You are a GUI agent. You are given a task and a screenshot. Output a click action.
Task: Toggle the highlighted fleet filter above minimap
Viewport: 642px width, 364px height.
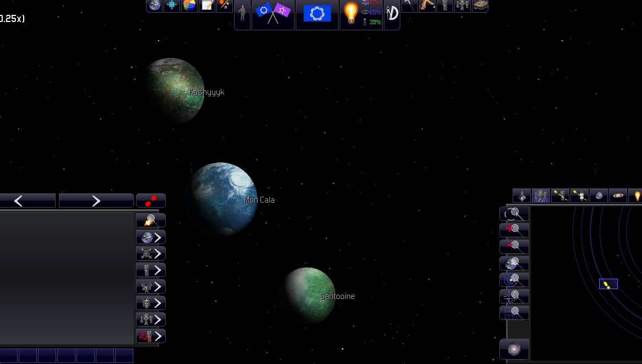(541, 195)
